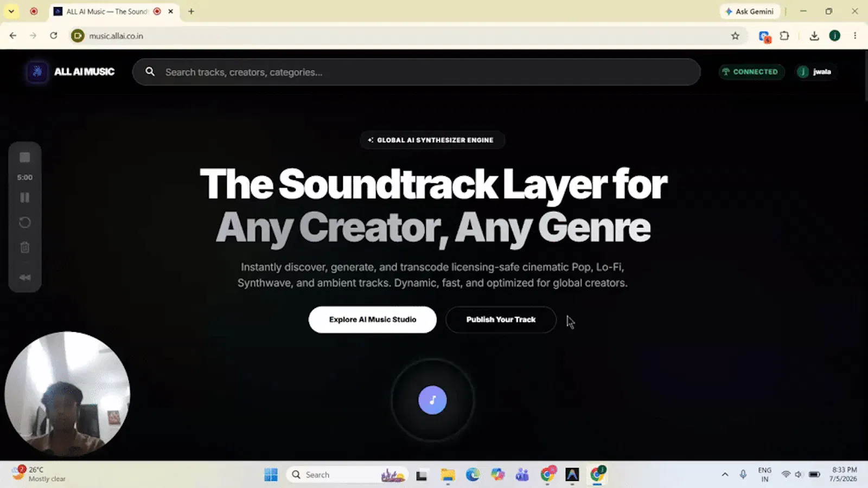Open the Chrome three-dot menu
The height and width of the screenshot is (488, 868).
(855, 36)
